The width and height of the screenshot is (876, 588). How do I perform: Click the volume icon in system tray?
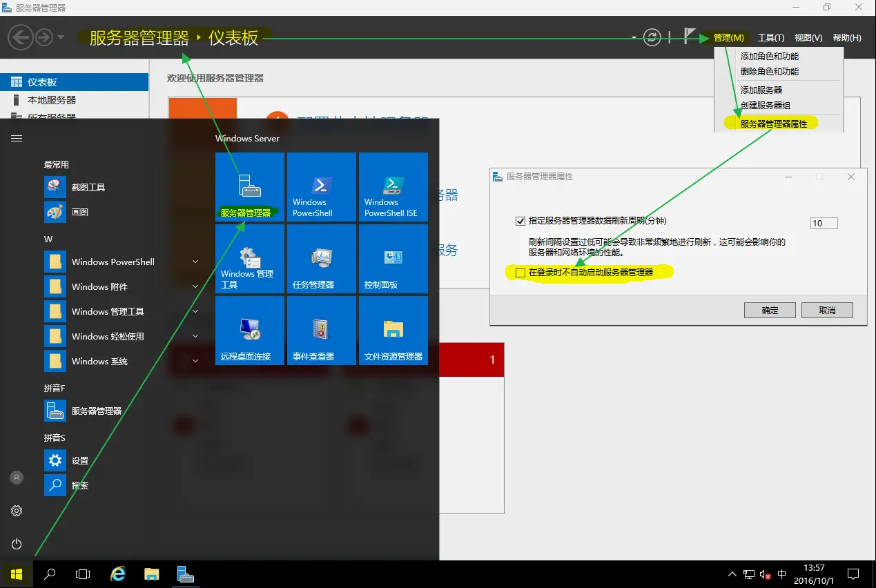coord(765,574)
